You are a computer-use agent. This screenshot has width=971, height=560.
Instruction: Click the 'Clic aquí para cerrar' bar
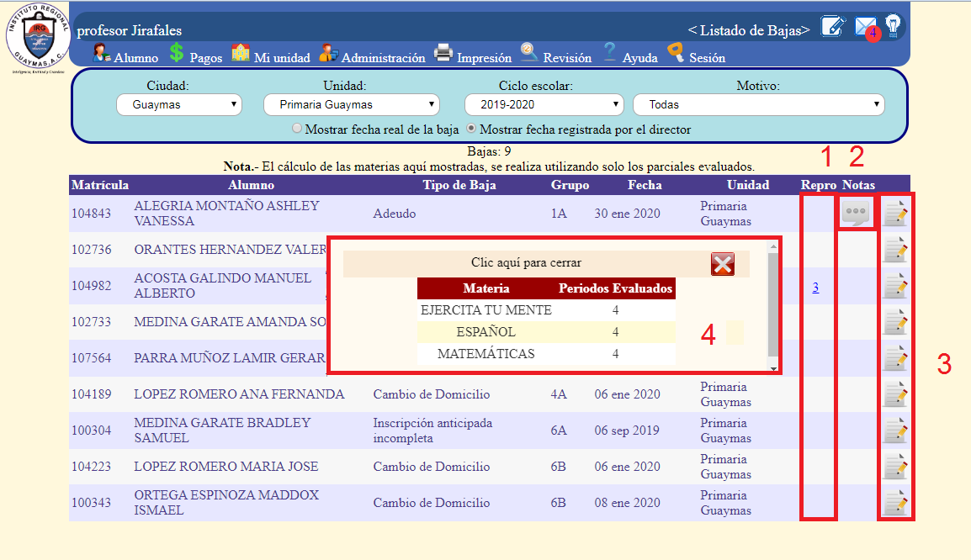click(x=546, y=263)
